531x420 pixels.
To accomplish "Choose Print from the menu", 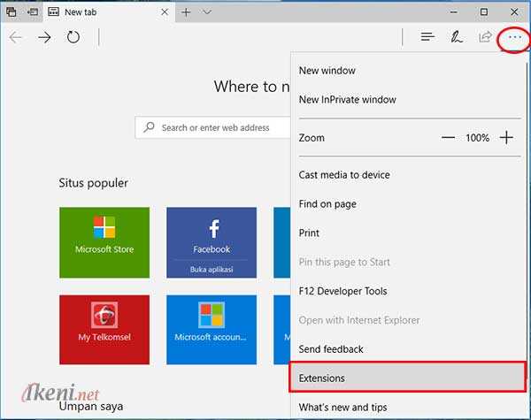I will 409,233.
